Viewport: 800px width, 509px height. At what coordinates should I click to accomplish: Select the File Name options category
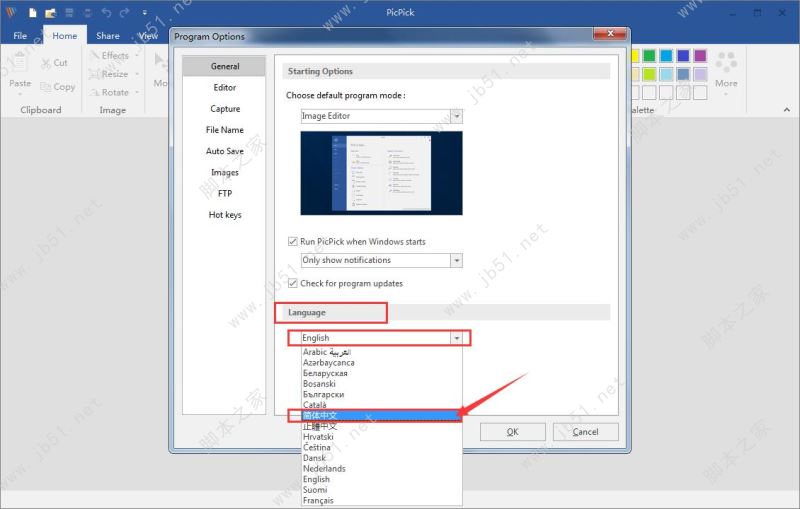(224, 130)
